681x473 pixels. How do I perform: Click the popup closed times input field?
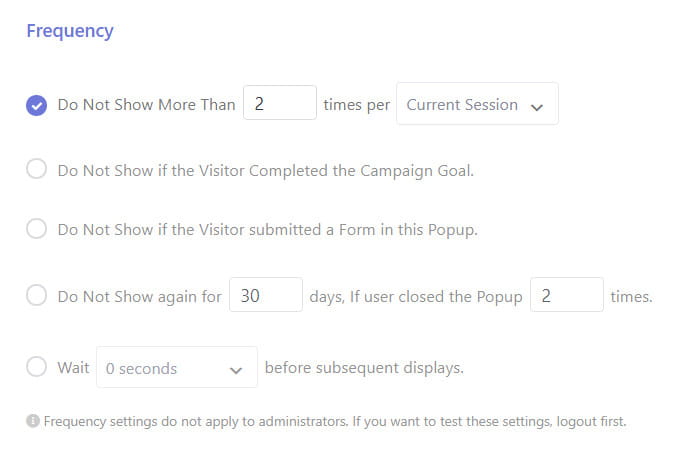[566, 296]
